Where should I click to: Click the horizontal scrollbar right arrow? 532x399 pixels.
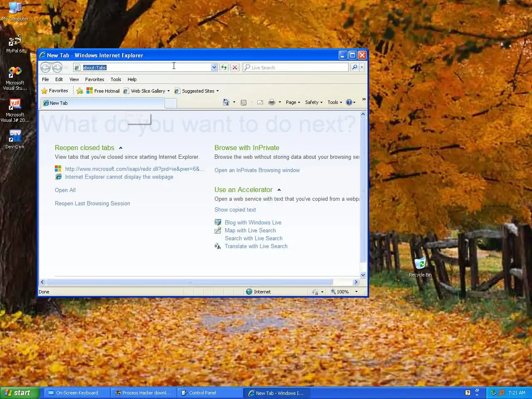tap(356, 282)
